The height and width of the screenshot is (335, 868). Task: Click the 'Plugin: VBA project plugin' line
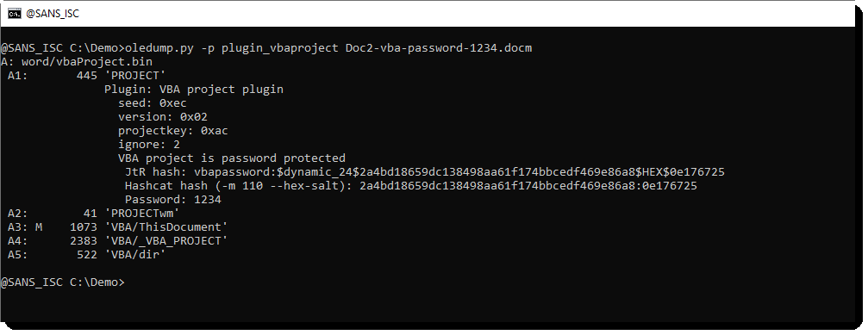click(x=194, y=89)
